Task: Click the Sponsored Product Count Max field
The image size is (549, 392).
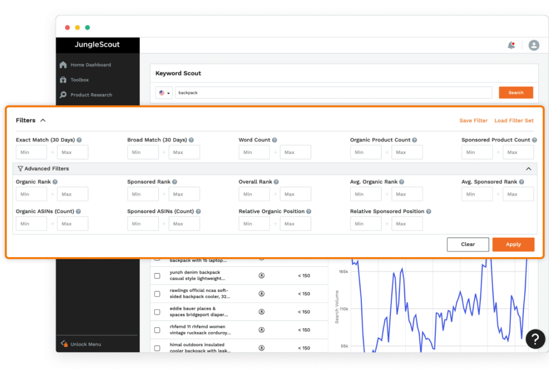Action: (x=518, y=152)
